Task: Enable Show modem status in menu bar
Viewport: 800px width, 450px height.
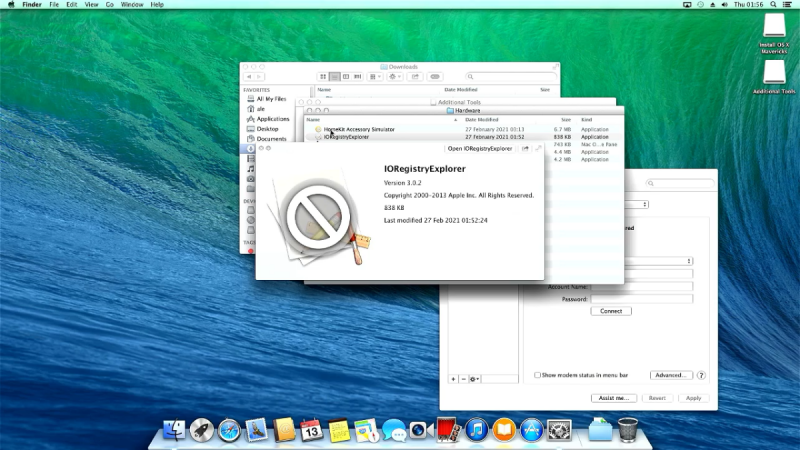Action: point(537,375)
